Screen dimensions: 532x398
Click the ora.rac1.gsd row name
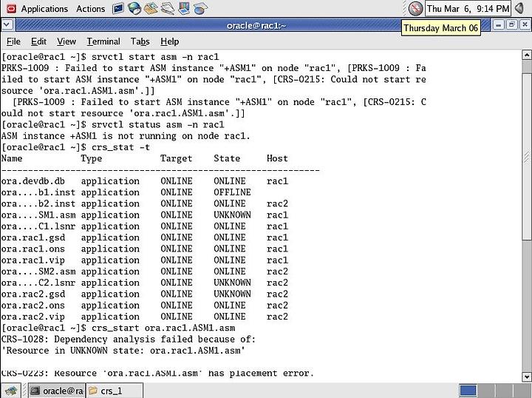click(x=33, y=237)
